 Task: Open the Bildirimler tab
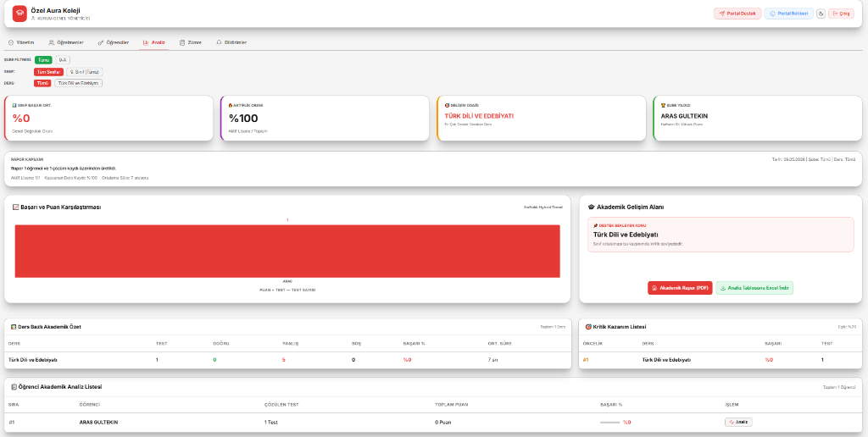[231, 42]
